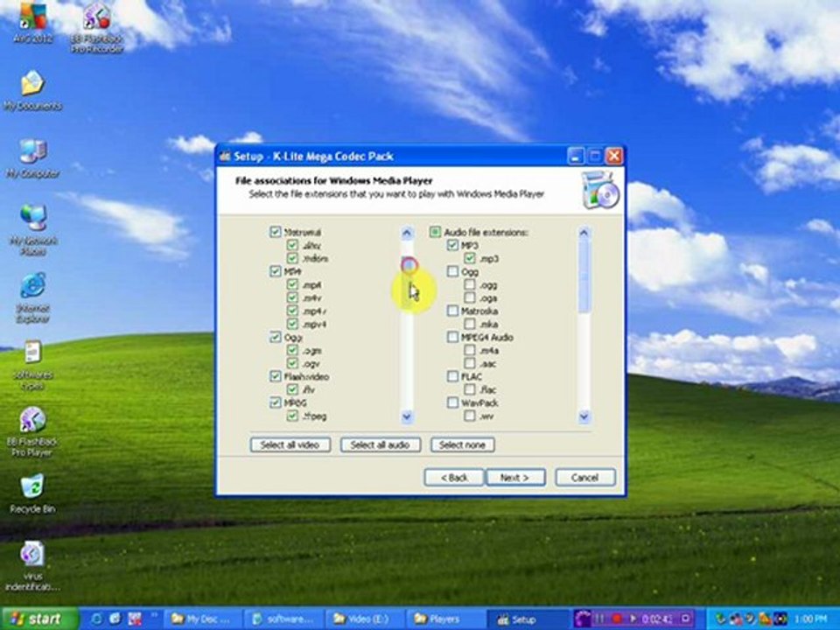Uncheck the MP3 audio group checkbox
The width and height of the screenshot is (840, 630).
[452, 245]
